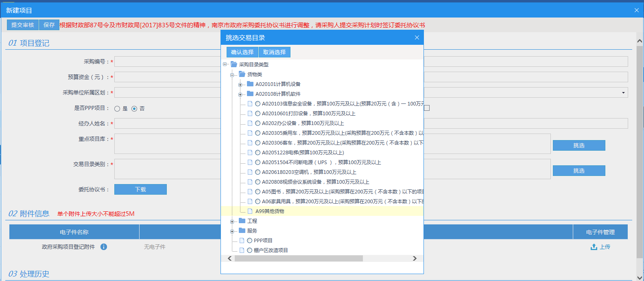The image size is (644, 281).
Task: Click the 采购编号 input field
Action: coord(167,61)
